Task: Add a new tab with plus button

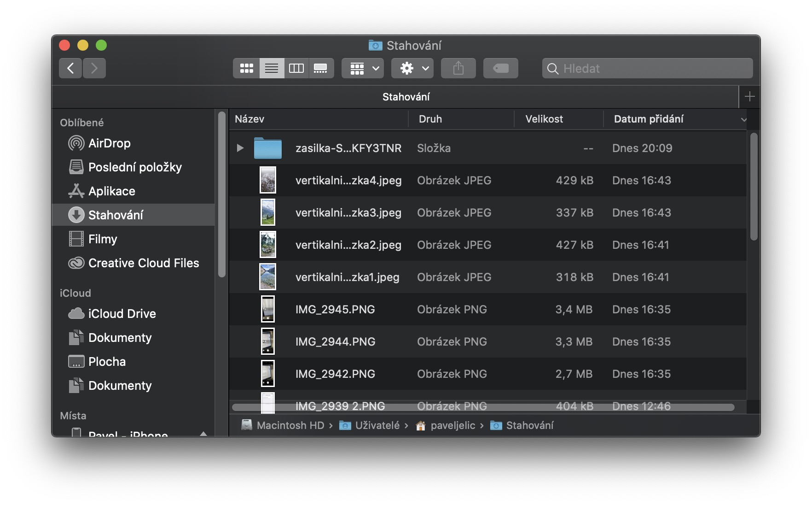Action: click(749, 97)
